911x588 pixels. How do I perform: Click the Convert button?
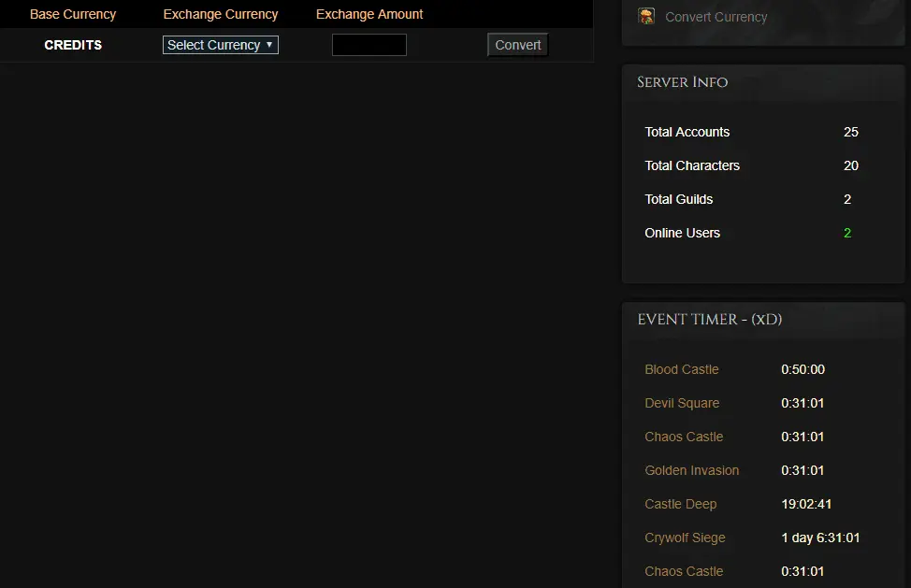tap(517, 45)
